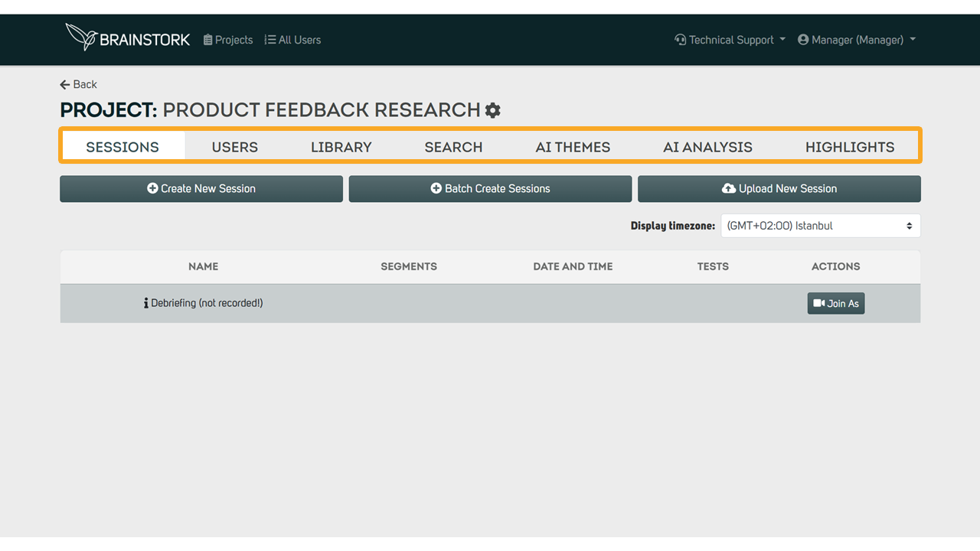Go to the AI Themes tab
Screen dimensions: 980x551
(573, 147)
